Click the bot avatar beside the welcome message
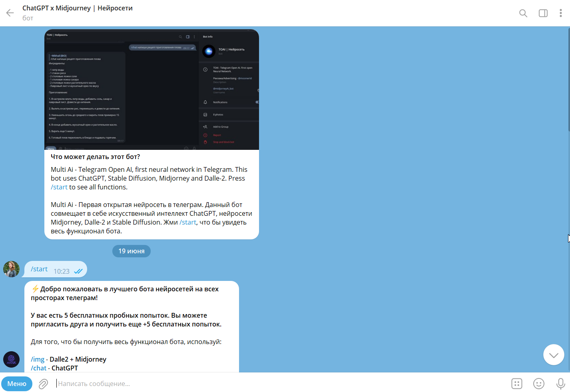This screenshot has width=570, height=392. [11, 359]
